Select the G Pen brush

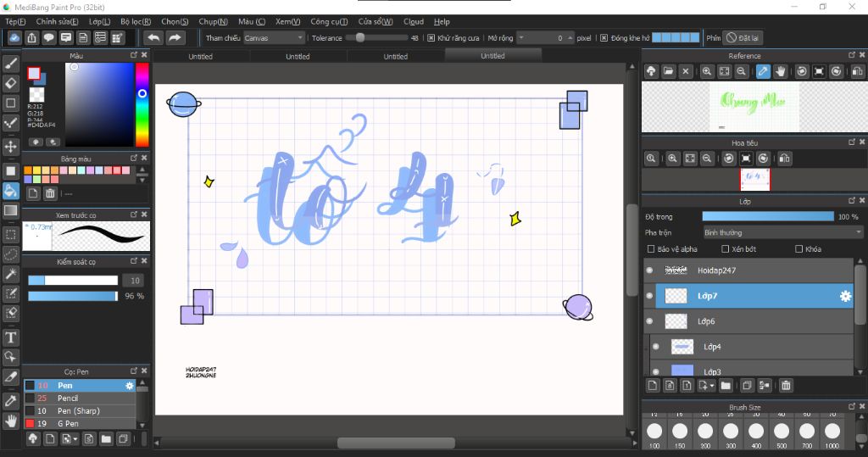tap(79, 424)
